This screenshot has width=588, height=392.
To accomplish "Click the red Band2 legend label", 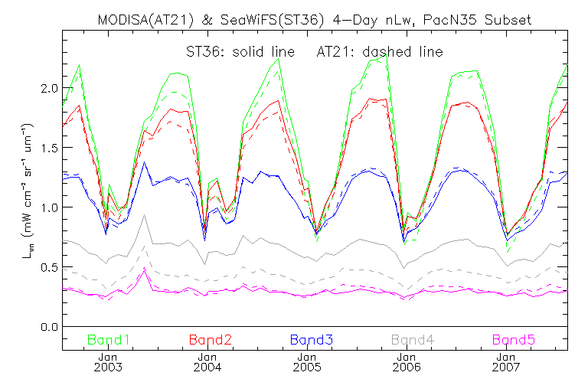I will pos(211,340).
